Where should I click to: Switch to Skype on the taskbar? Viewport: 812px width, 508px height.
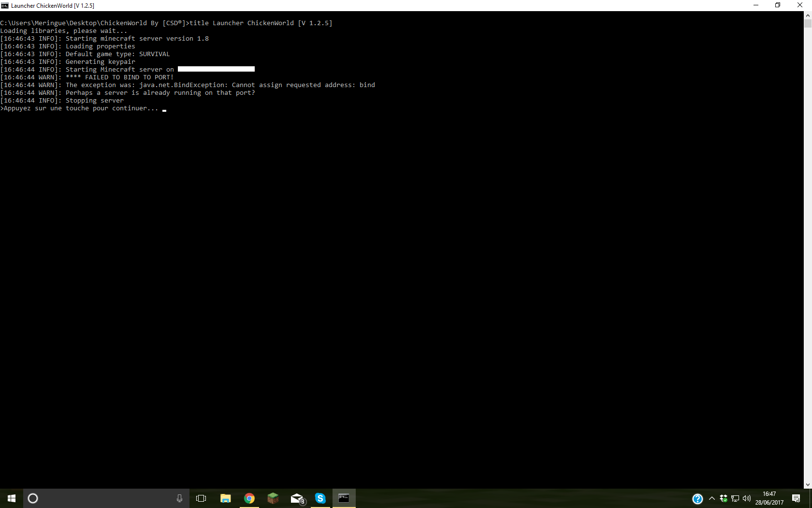(320, 498)
